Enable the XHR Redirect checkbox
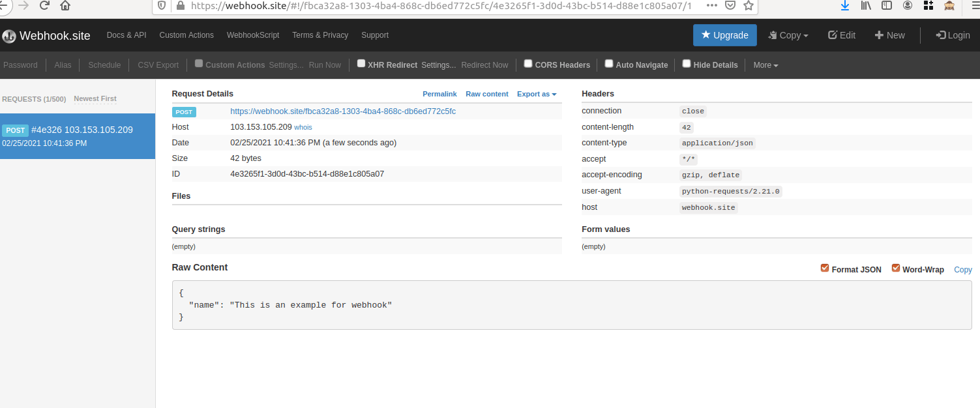Viewport: 980px width, 408px height. point(361,64)
